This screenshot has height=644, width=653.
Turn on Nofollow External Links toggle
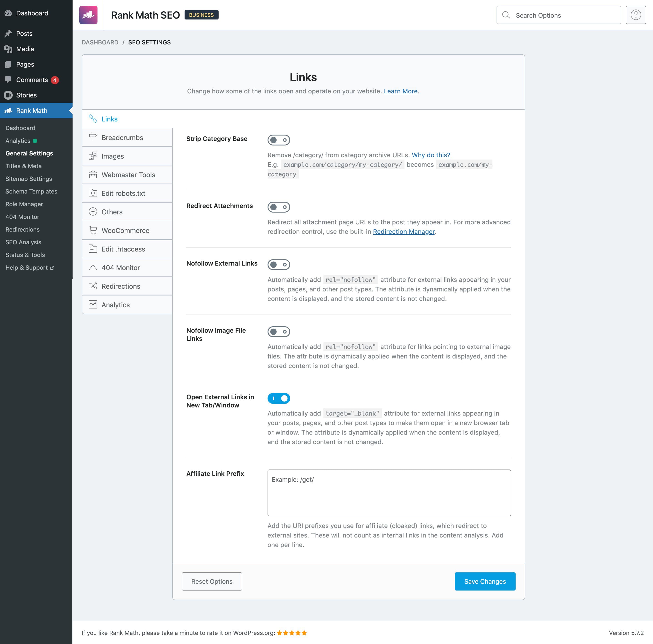278,264
